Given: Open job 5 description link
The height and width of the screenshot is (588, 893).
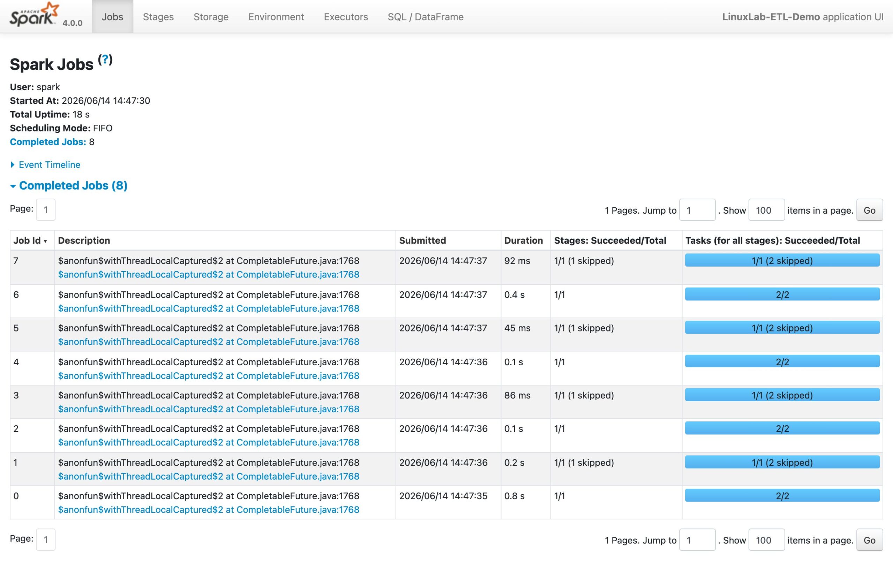Looking at the screenshot, I should coord(209,342).
